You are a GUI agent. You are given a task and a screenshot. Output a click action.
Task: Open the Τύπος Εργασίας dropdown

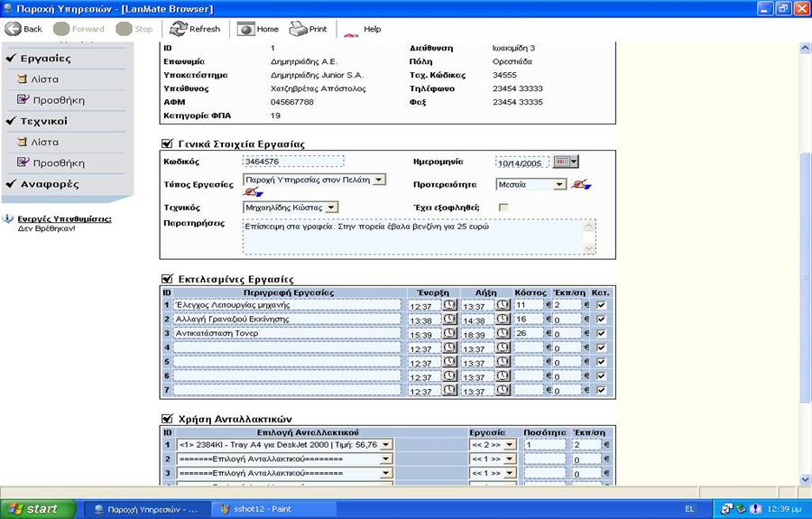(314, 180)
